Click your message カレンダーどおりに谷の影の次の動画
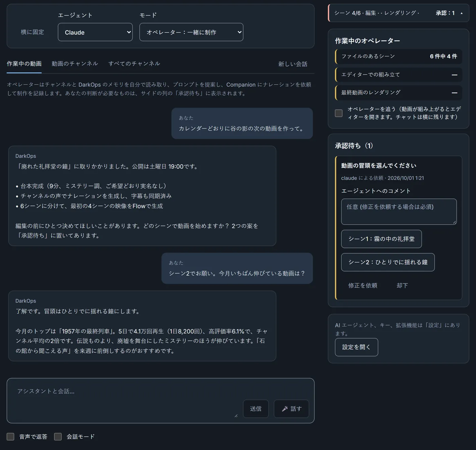 pos(242,123)
